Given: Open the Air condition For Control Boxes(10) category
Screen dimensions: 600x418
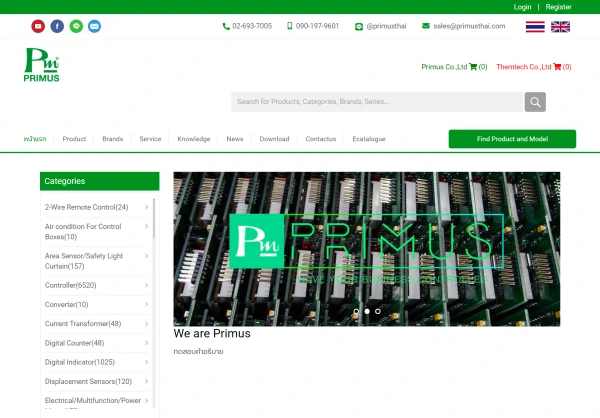Looking at the screenshot, I should (x=83, y=232).
